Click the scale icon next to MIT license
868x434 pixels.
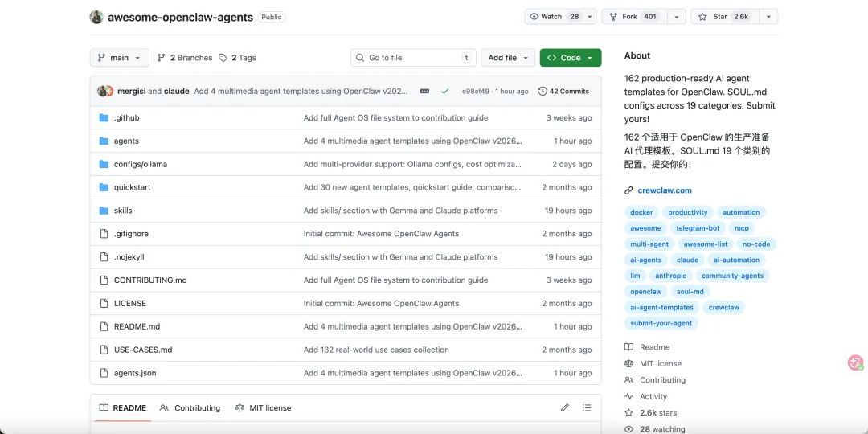628,364
